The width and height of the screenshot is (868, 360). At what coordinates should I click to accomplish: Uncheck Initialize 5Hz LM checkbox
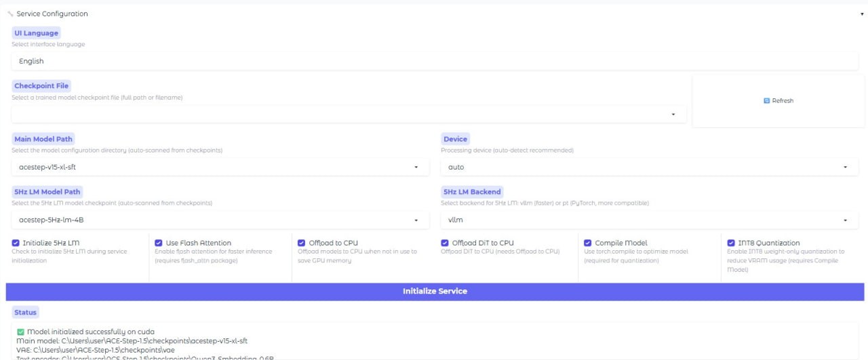point(16,243)
